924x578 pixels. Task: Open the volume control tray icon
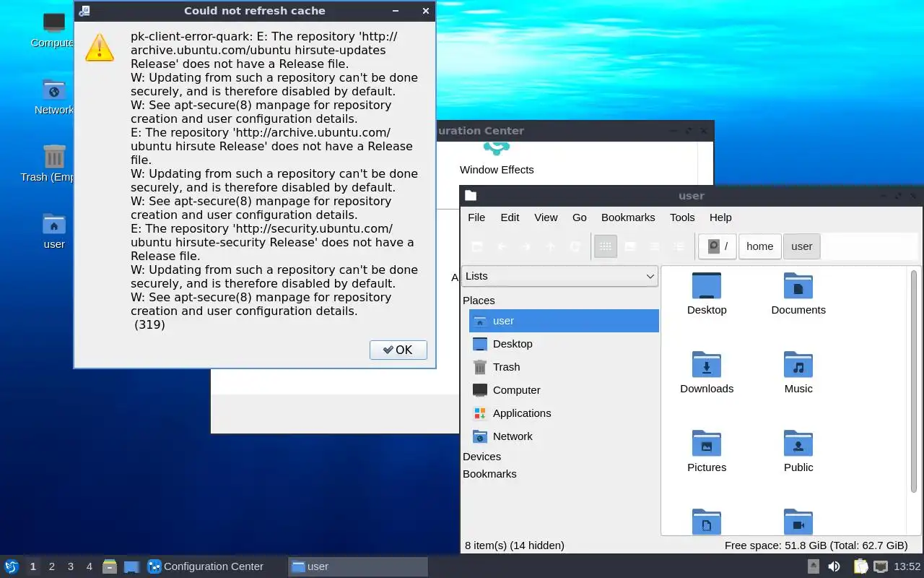834,566
